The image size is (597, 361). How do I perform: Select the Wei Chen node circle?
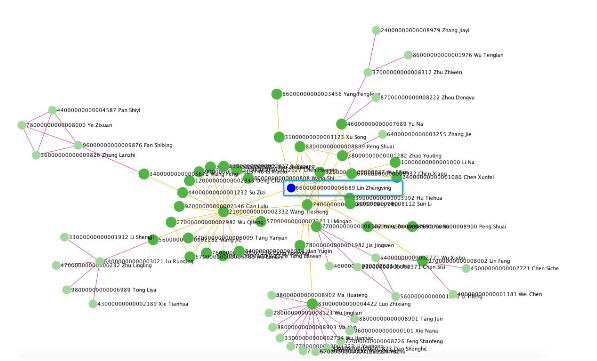click(453, 294)
